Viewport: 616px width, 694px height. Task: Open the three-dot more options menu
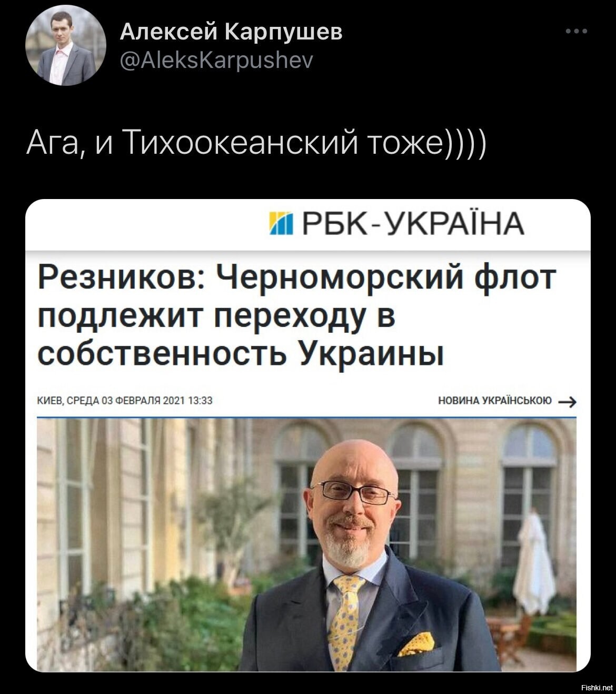tap(576, 32)
